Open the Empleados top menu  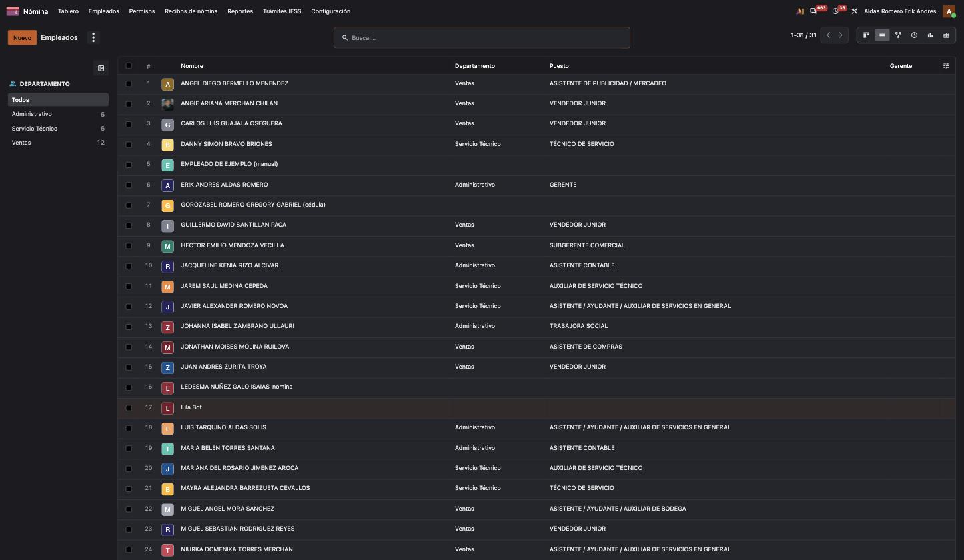pyautogui.click(x=103, y=11)
